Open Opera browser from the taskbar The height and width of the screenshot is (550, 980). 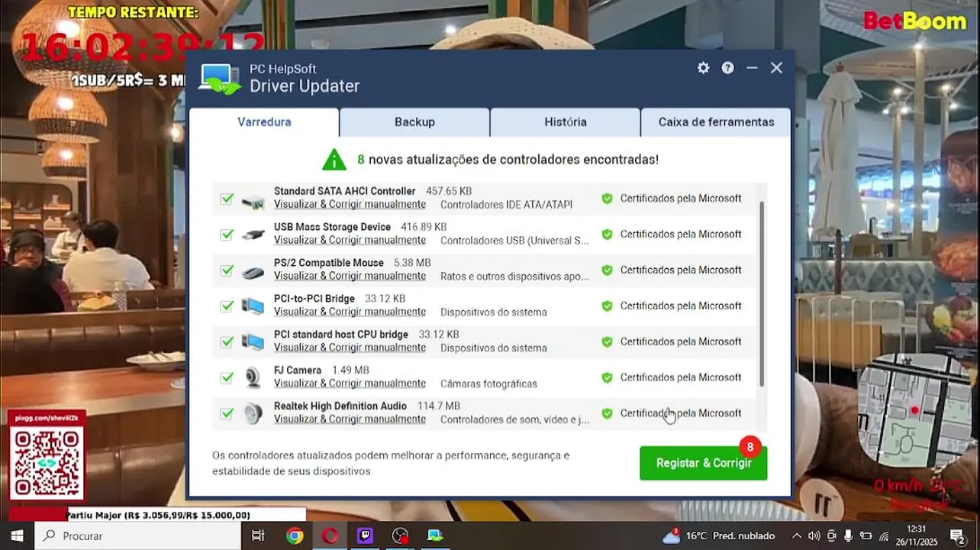tap(330, 535)
